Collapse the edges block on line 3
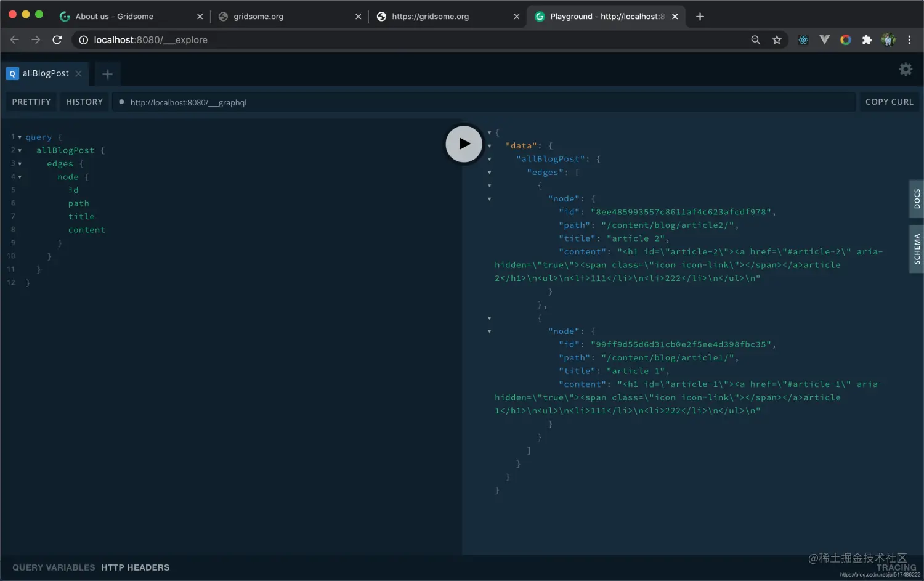Viewport: 924px width, 581px height. click(x=20, y=164)
